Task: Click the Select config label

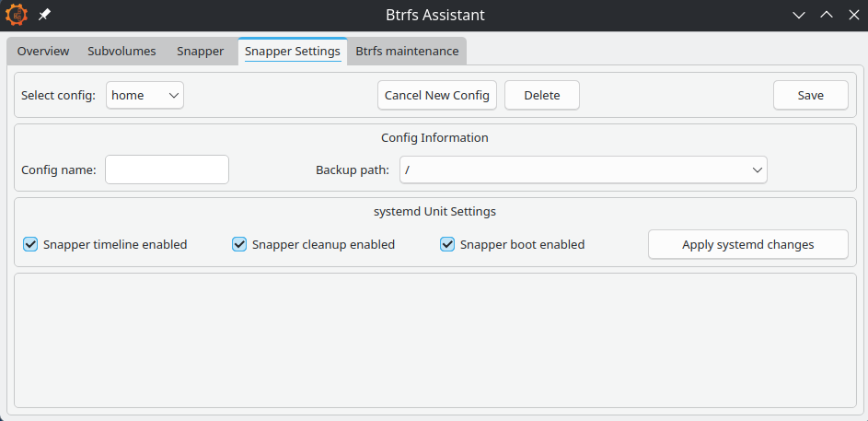Action: pyautogui.click(x=58, y=95)
